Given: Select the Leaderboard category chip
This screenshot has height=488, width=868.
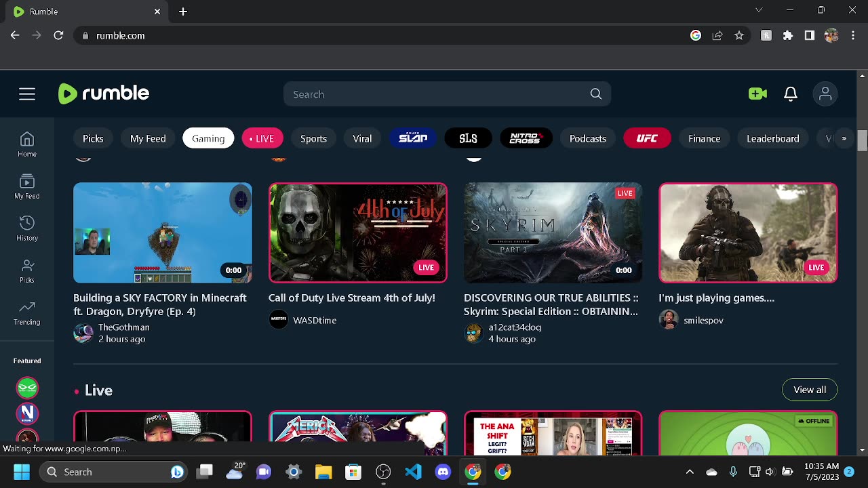Looking at the screenshot, I should tap(772, 138).
